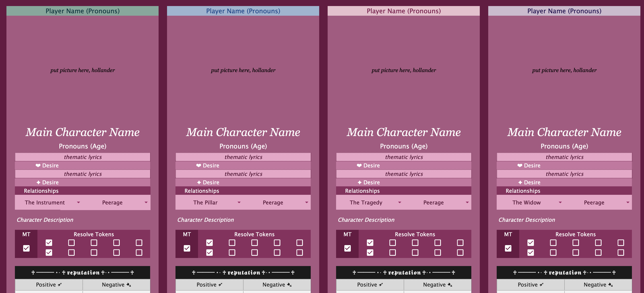644x293 pixels.
Task: Toggle MT checkbox in The Pillar card
Action: point(187,248)
